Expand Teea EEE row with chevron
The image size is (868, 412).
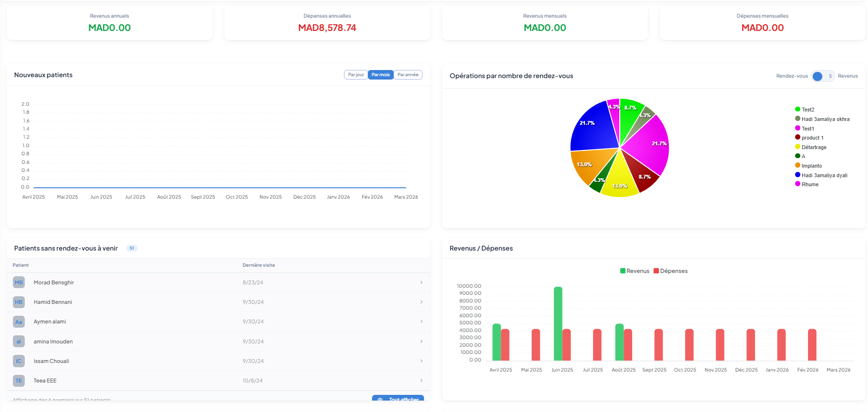tap(421, 381)
